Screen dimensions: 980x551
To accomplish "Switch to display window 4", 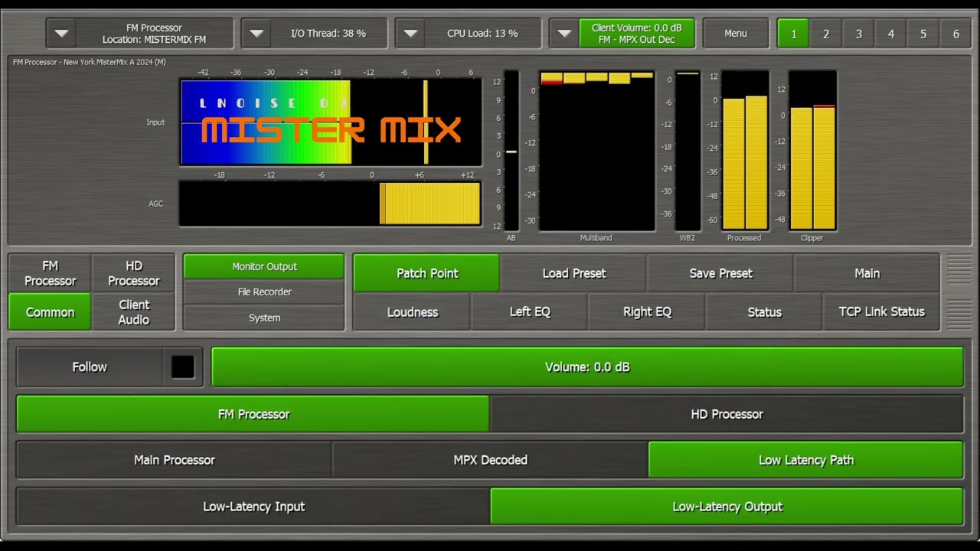I will coord(891,34).
